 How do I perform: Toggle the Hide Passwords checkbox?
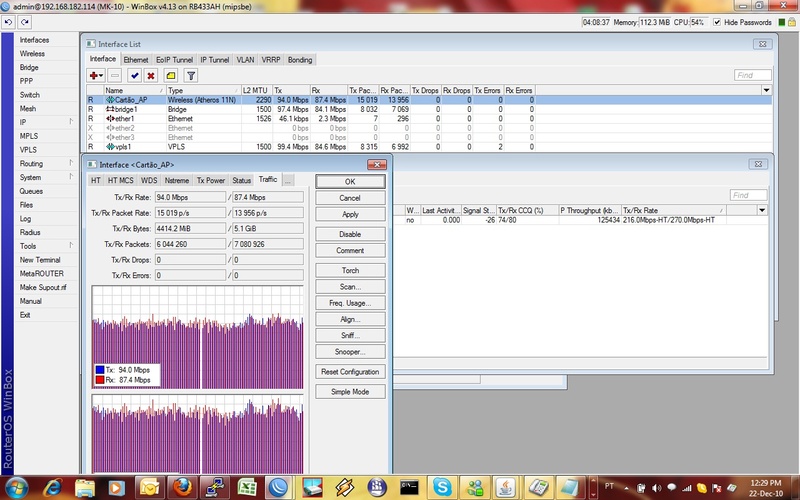[x=717, y=22]
